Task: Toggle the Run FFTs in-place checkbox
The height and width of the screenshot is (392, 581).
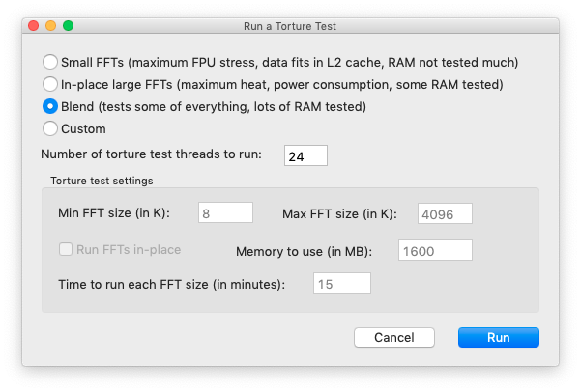Action: coord(67,250)
